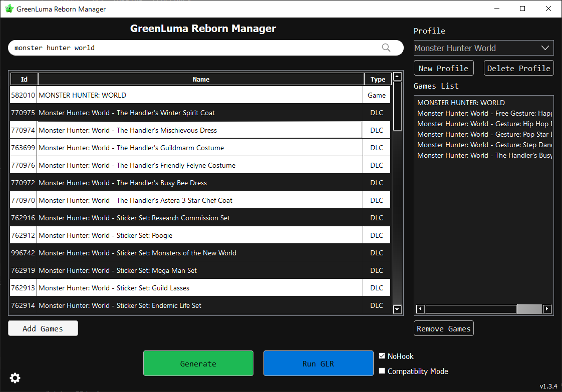
Task: Select Sticker Set: Research Commission Set row
Action: [200, 218]
